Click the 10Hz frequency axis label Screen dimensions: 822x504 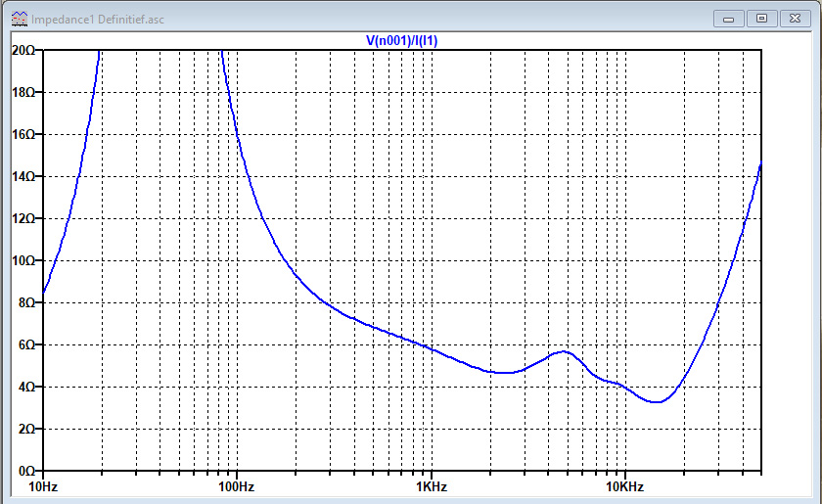pyautogui.click(x=43, y=486)
